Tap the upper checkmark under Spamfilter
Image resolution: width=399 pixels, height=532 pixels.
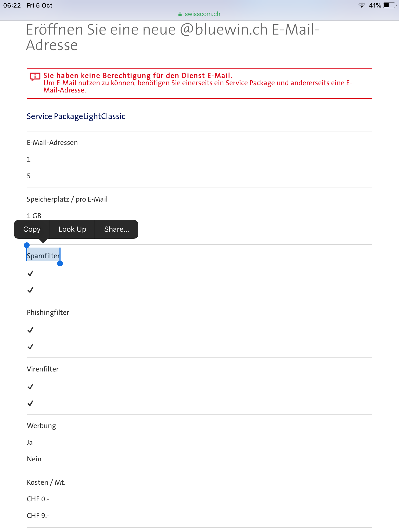pyautogui.click(x=30, y=273)
